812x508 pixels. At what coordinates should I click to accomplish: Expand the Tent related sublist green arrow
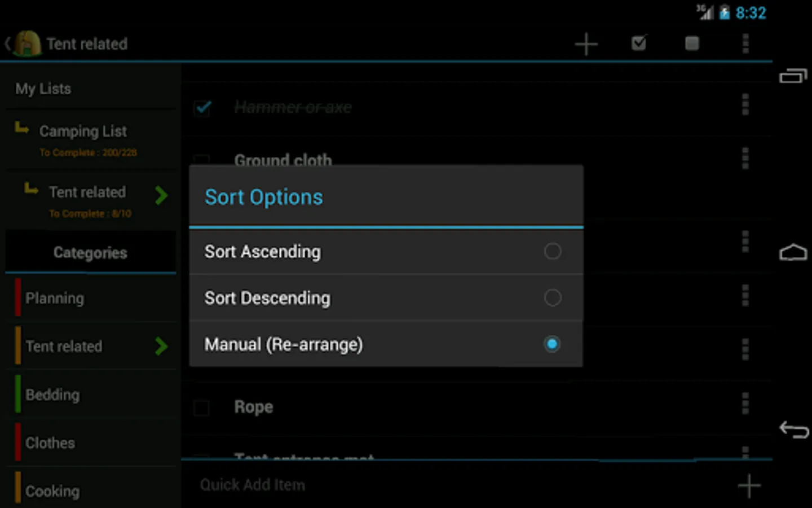point(161,195)
